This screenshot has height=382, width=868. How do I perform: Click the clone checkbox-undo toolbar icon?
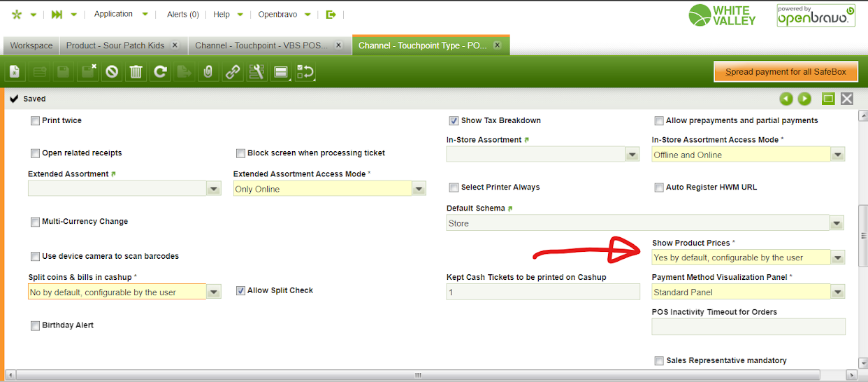(305, 71)
